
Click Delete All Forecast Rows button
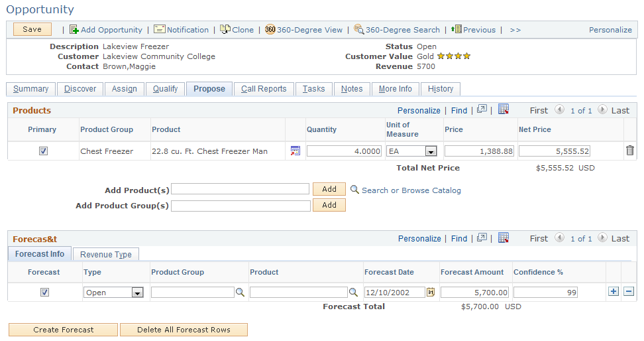pyautogui.click(x=184, y=330)
